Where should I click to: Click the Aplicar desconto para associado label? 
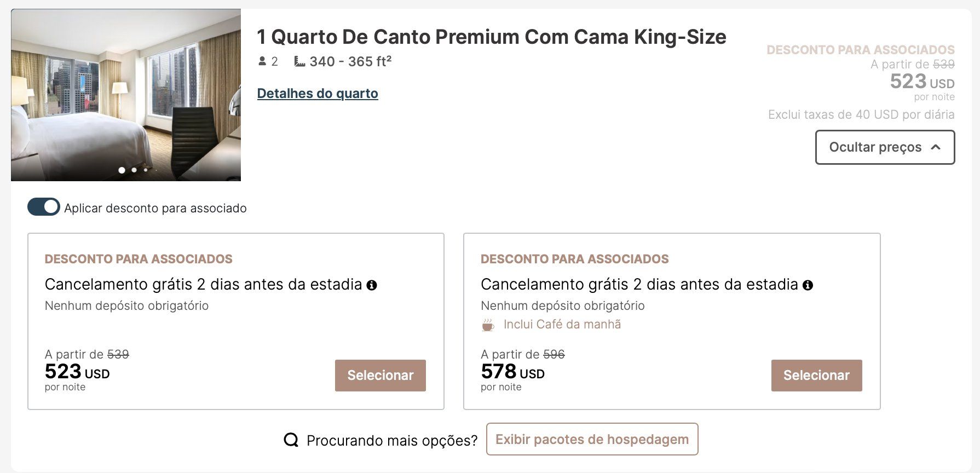[x=155, y=208]
